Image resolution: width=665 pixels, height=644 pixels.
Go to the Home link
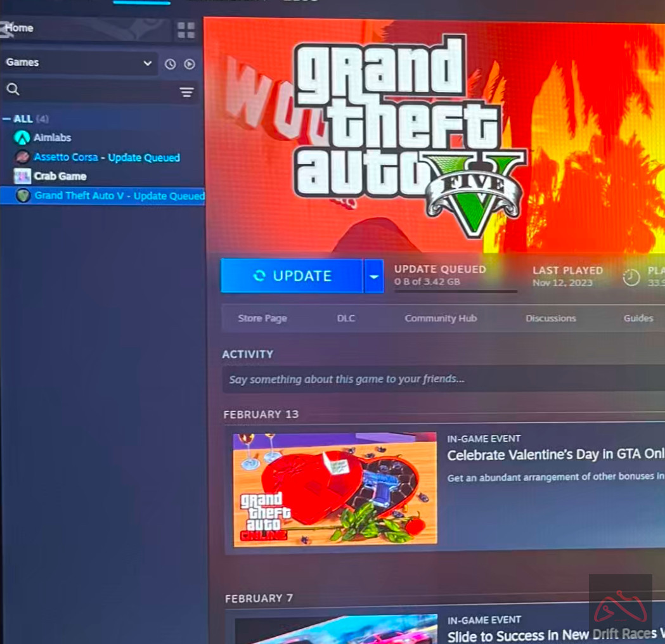[20, 29]
